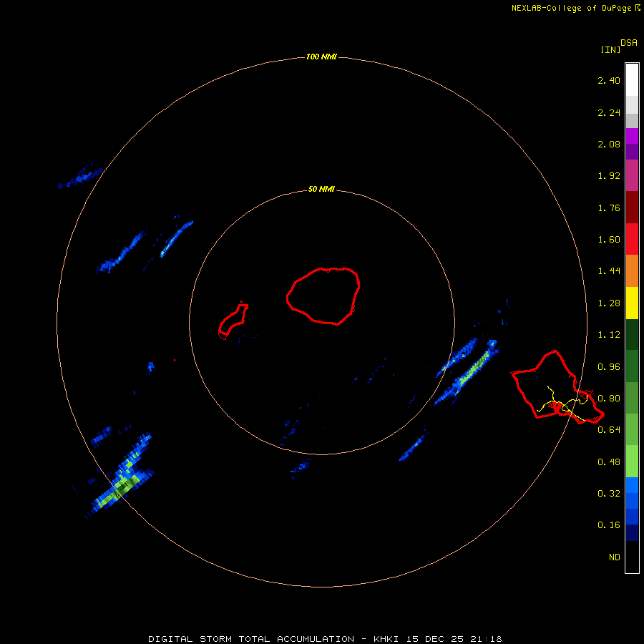Select the 1.12 legend value
The height and width of the screenshot is (644, 644).
609,335
